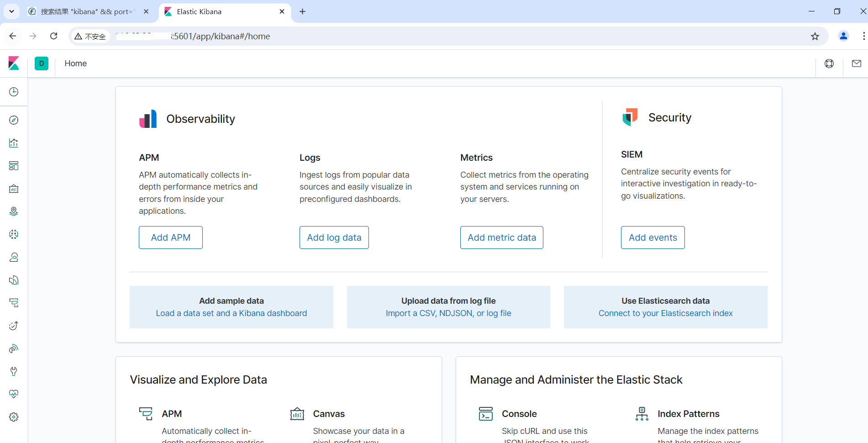This screenshot has height=443, width=868.
Task: Open Recently viewed clock icon in sidebar
Action: 14,92
